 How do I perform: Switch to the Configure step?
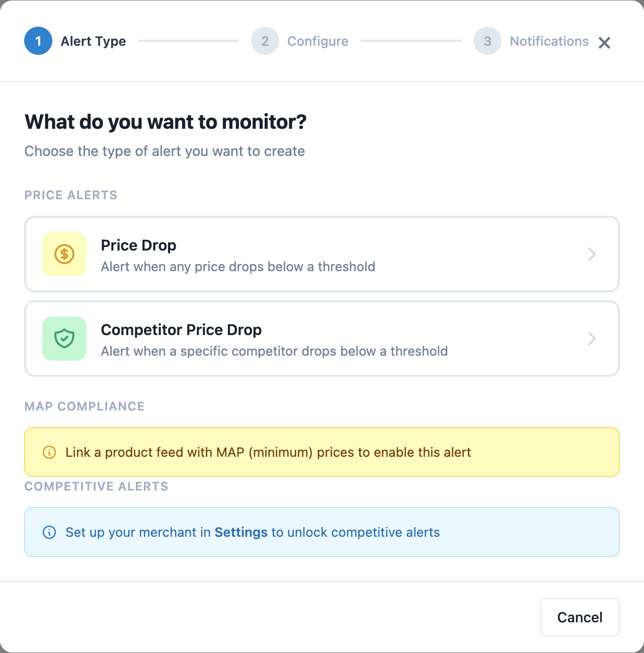317,41
